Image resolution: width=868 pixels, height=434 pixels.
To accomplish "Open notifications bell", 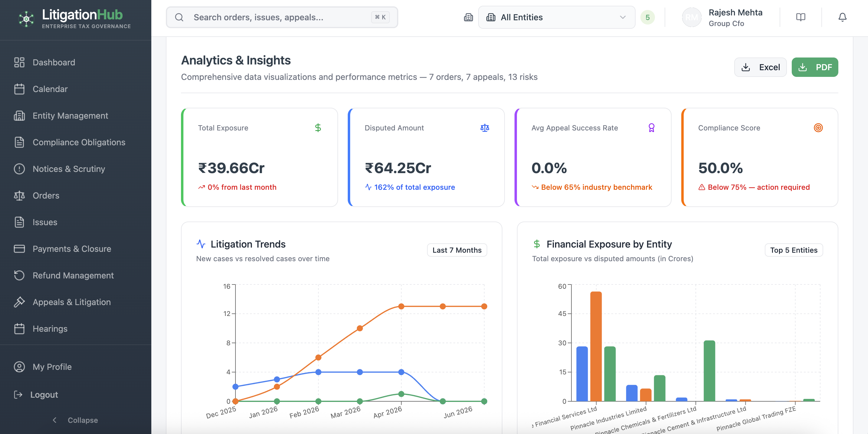I will tap(842, 17).
